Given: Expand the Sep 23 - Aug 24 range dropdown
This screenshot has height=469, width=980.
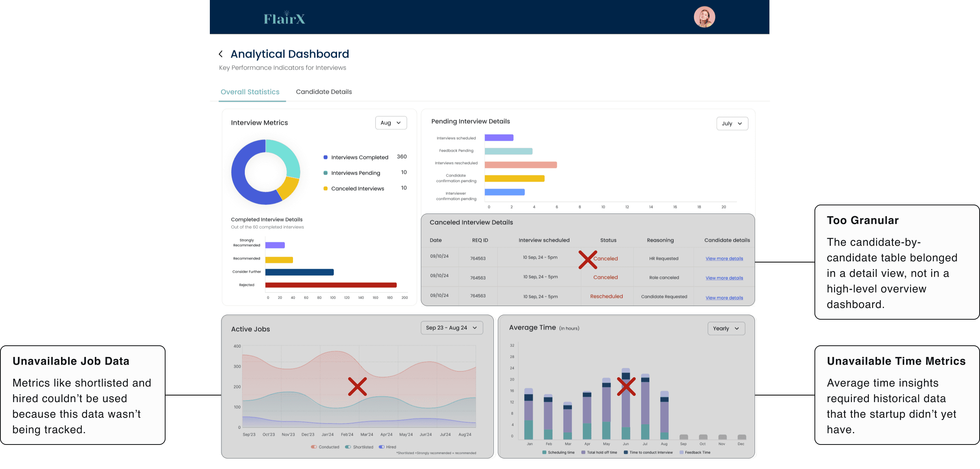Looking at the screenshot, I should (x=452, y=328).
